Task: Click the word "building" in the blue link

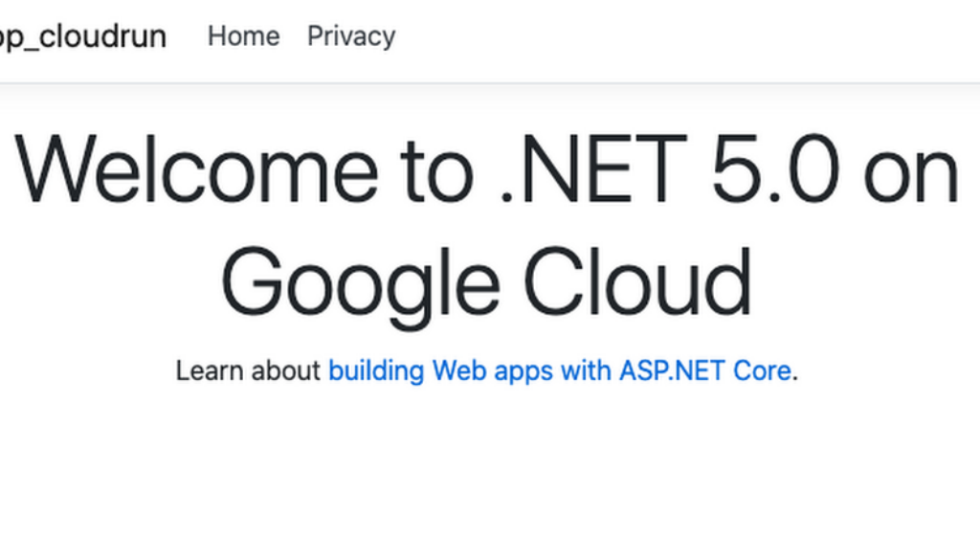Action: (x=375, y=370)
